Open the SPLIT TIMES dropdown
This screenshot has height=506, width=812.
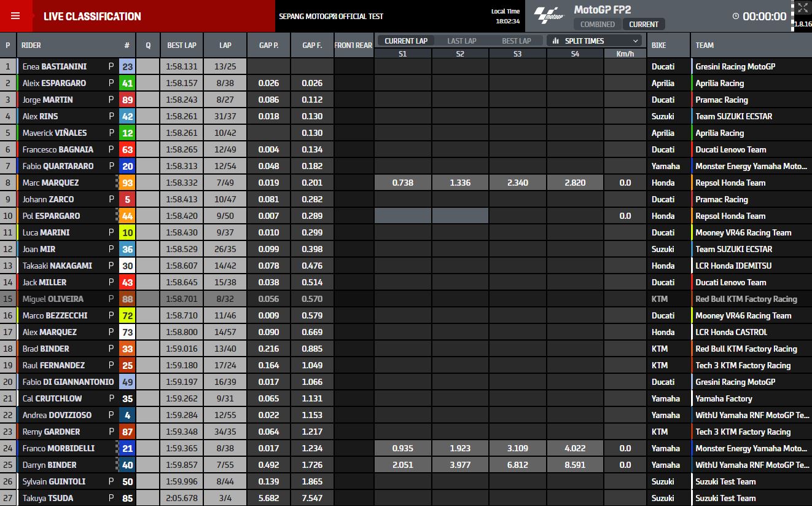pos(594,41)
